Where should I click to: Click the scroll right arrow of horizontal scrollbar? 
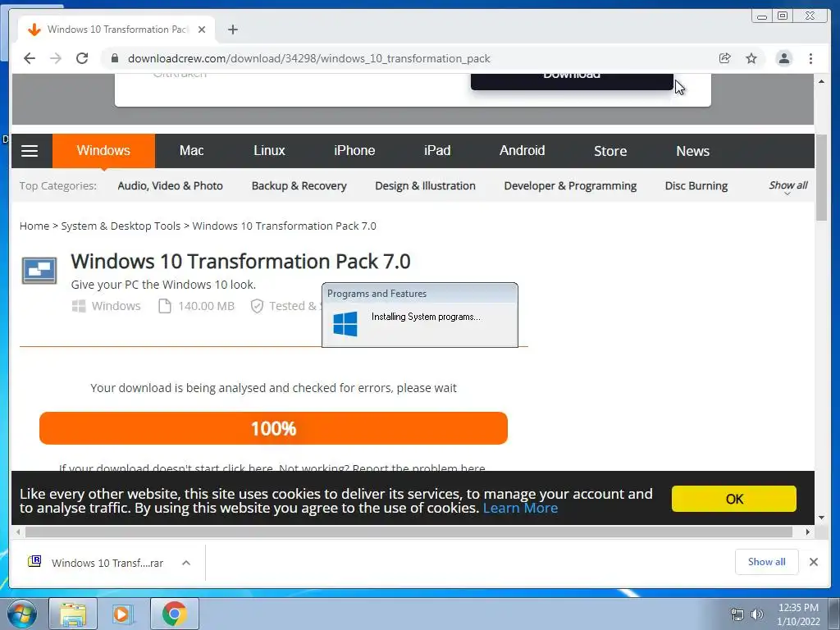click(808, 532)
